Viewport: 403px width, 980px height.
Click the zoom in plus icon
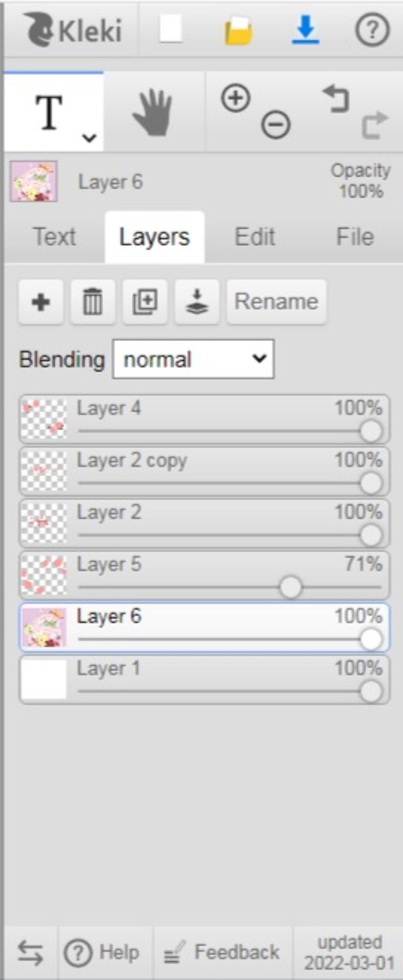[x=236, y=98]
